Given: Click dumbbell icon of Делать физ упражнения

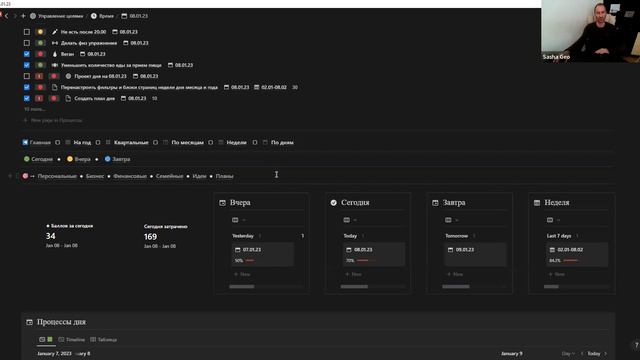Looking at the screenshot, I should click(x=55, y=43).
